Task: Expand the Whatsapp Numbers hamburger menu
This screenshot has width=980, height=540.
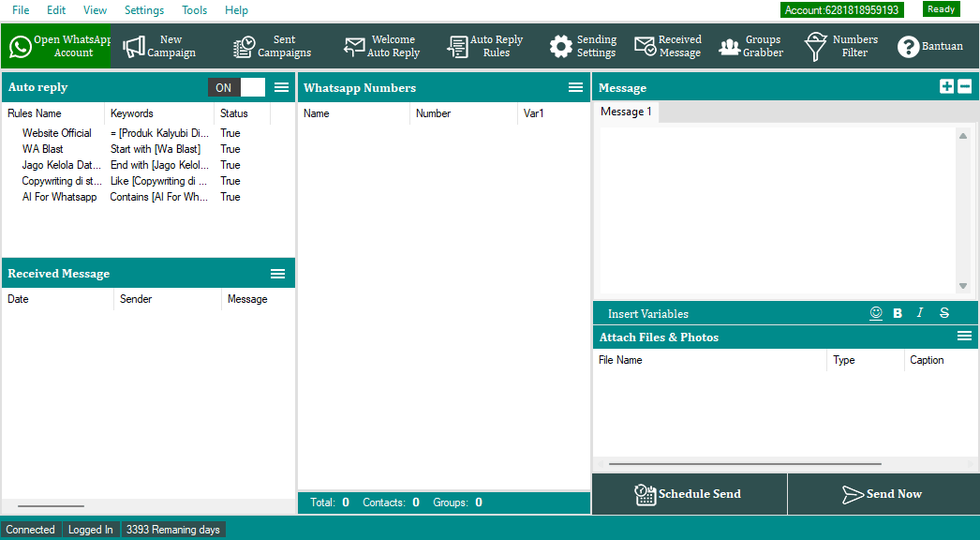Action: tap(575, 87)
